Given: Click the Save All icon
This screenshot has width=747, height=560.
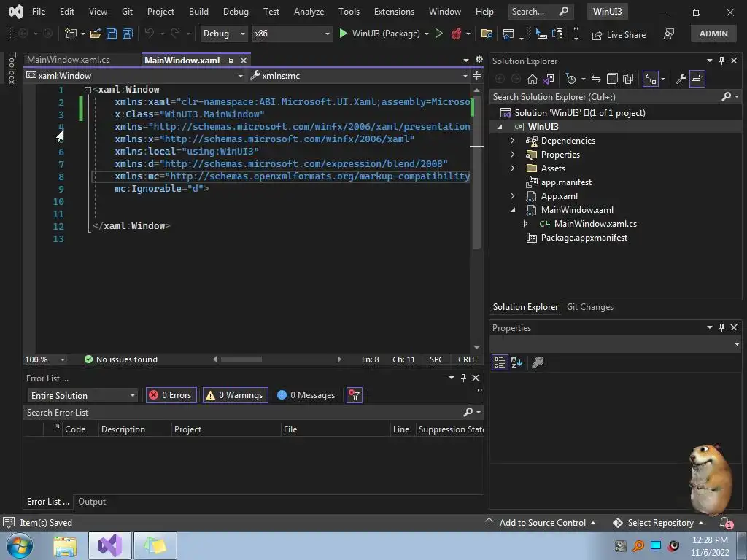Looking at the screenshot, I should pos(127,34).
